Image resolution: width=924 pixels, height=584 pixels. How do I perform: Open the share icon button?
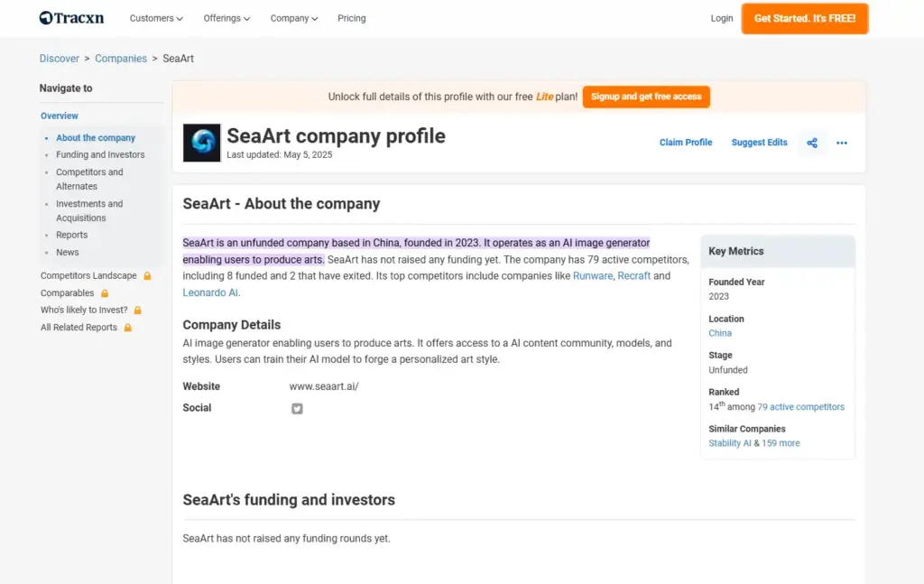tap(811, 143)
